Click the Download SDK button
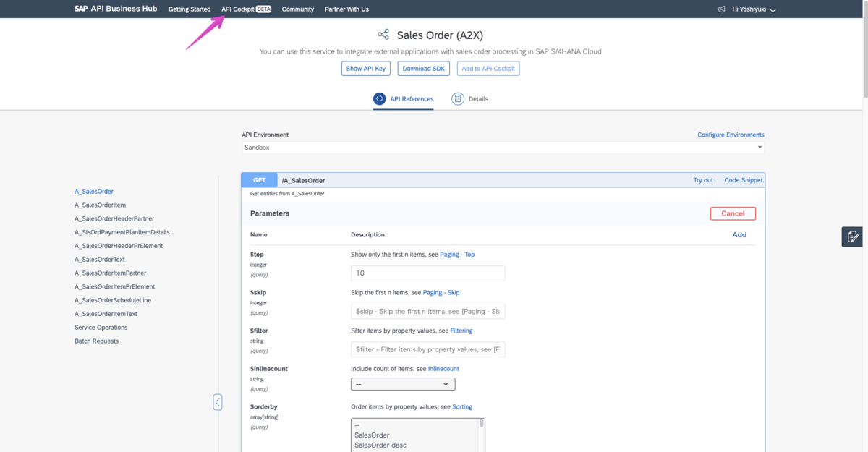Viewport: 868px width, 452px height. pos(424,69)
